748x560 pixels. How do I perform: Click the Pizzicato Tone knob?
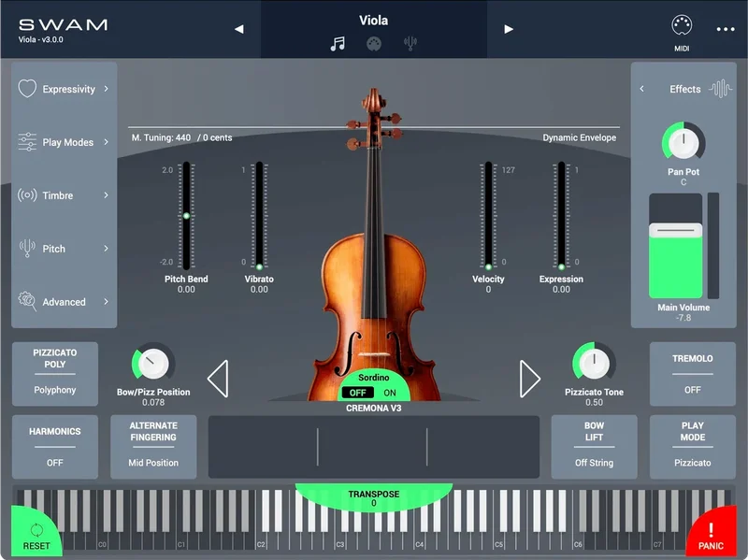[594, 363]
